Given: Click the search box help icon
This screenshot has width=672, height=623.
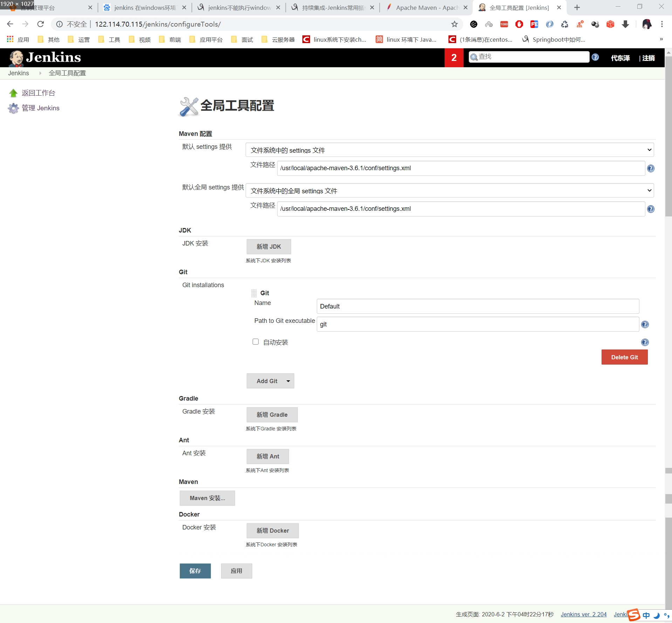Looking at the screenshot, I should [595, 57].
